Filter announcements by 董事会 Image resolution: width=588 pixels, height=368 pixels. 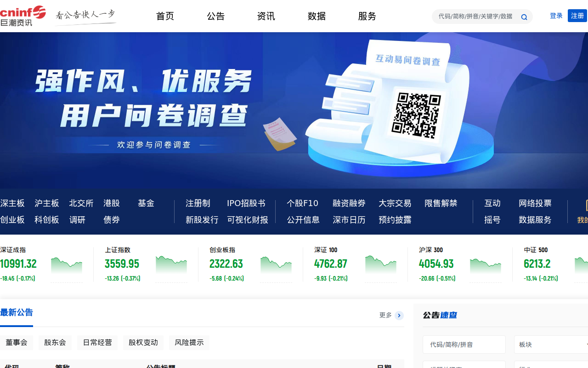17,343
